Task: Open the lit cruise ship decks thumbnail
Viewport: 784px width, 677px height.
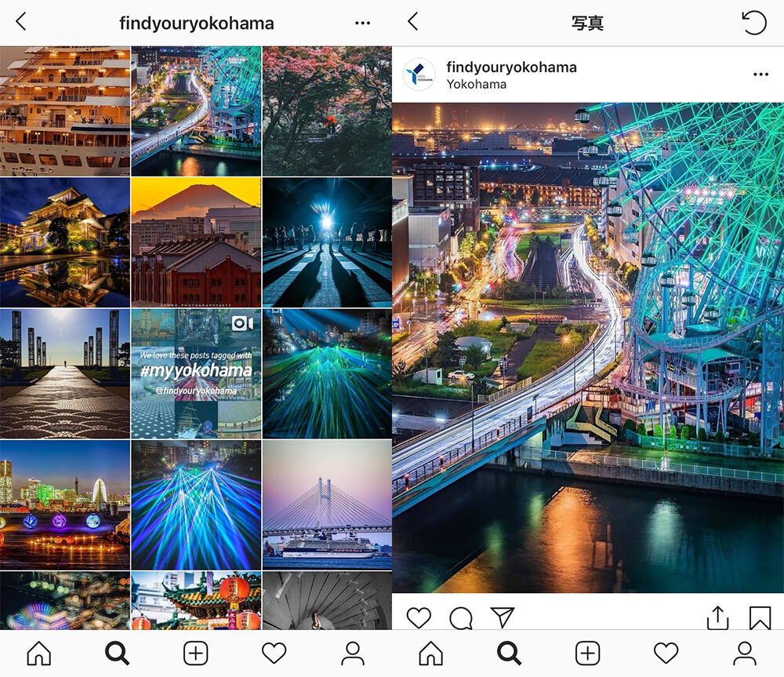Action: [x=65, y=111]
